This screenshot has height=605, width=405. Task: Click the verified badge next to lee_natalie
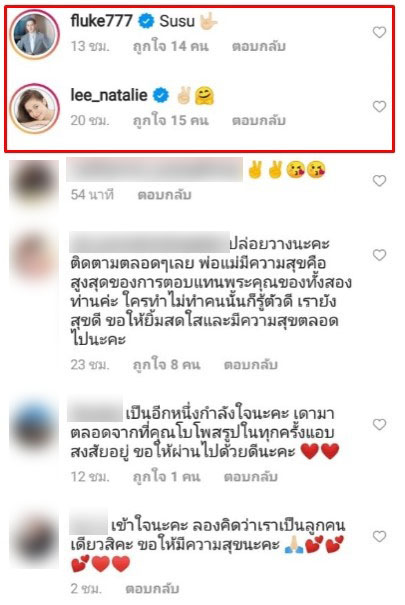[x=161, y=95]
